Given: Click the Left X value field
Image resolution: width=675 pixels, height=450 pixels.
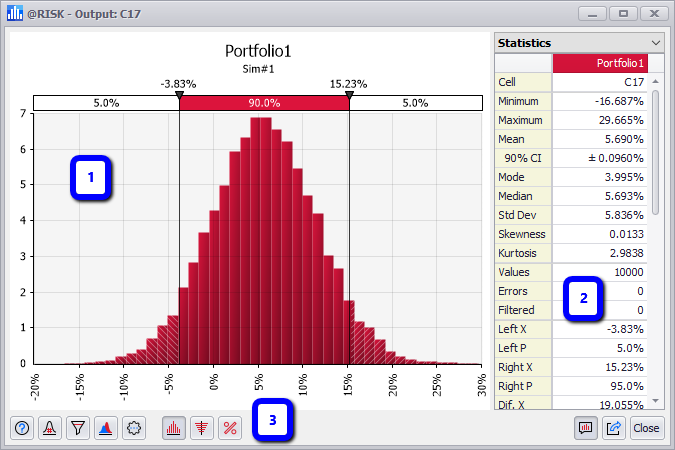Looking at the screenshot, I should (x=600, y=329).
